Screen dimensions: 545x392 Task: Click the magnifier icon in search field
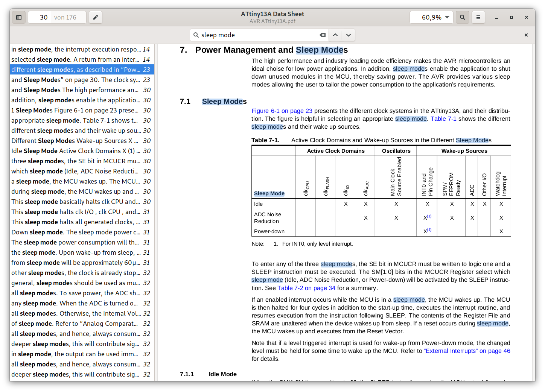(x=196, y=35)
